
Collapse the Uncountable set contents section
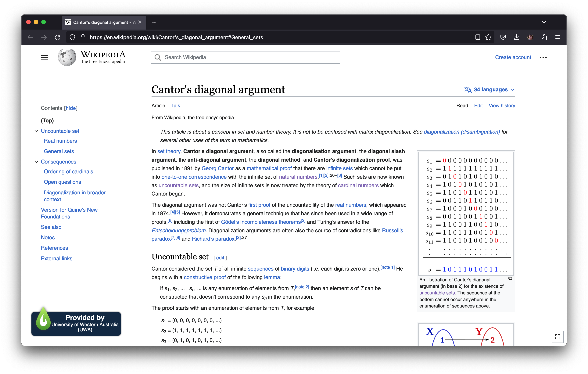coord(36,131)
